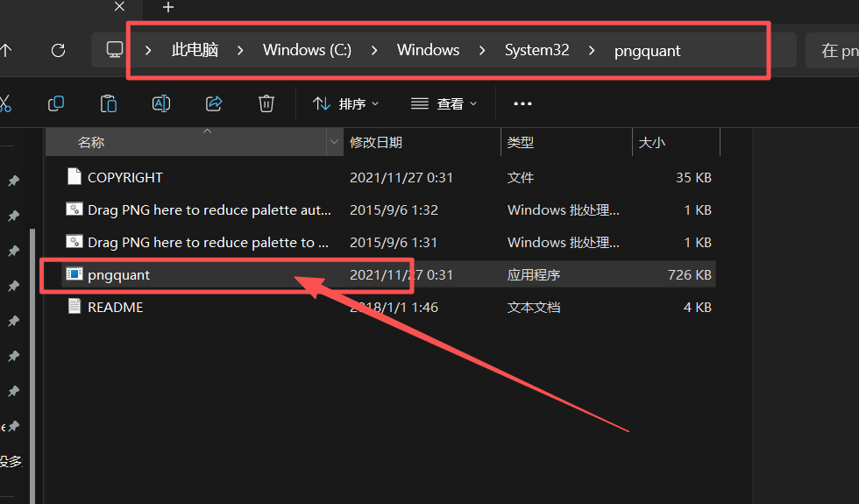Click the search box starting with 在
This screenshot has width=859, height=504.
point(833,51)
